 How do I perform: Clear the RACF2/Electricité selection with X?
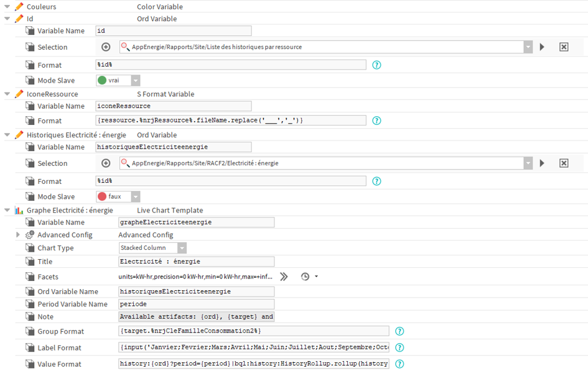(564, 163)
